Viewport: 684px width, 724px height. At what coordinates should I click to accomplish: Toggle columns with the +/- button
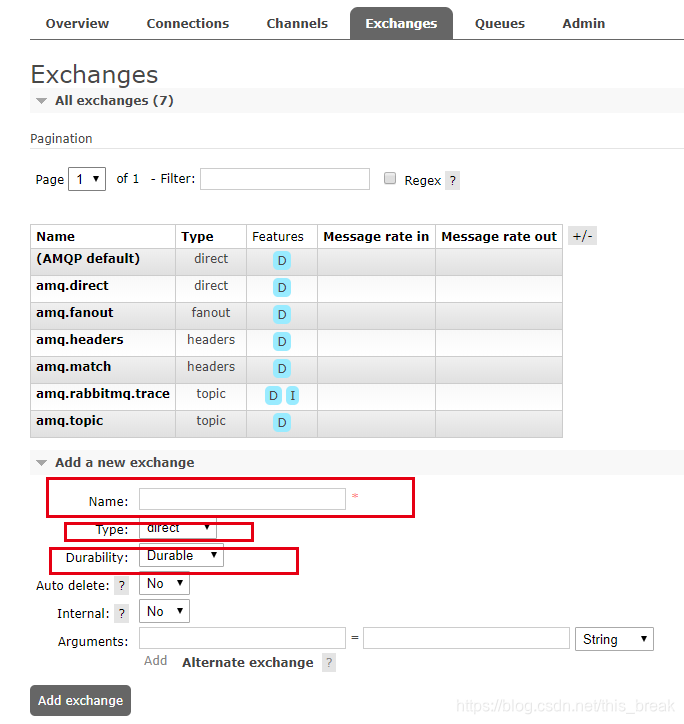tap(582, 236)
